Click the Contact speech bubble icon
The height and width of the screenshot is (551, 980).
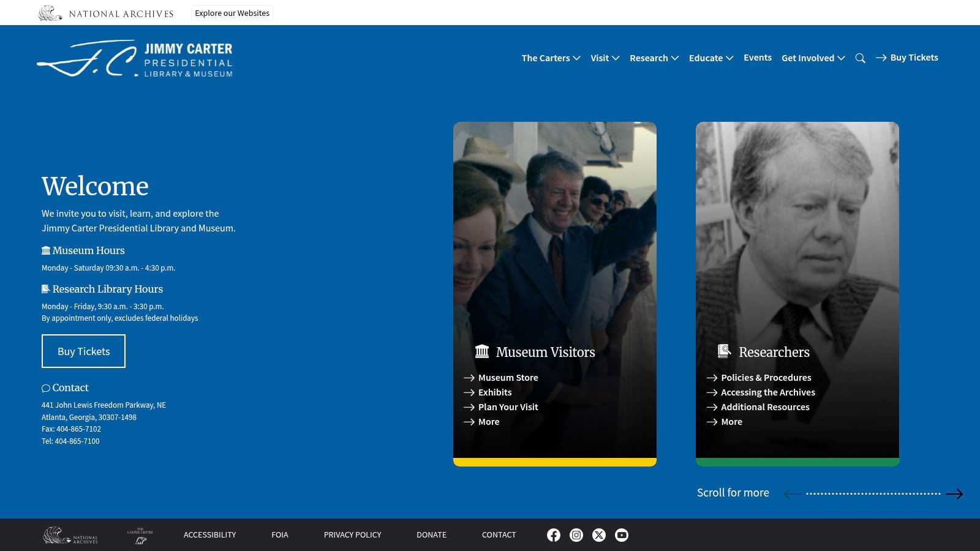click(46, 388)
